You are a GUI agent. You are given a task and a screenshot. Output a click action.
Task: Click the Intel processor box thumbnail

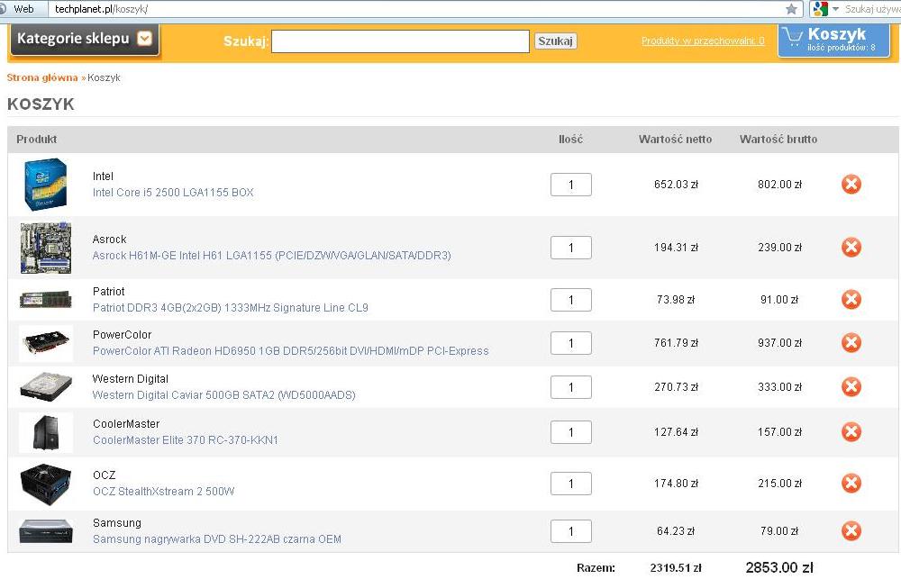pos(46,185)
